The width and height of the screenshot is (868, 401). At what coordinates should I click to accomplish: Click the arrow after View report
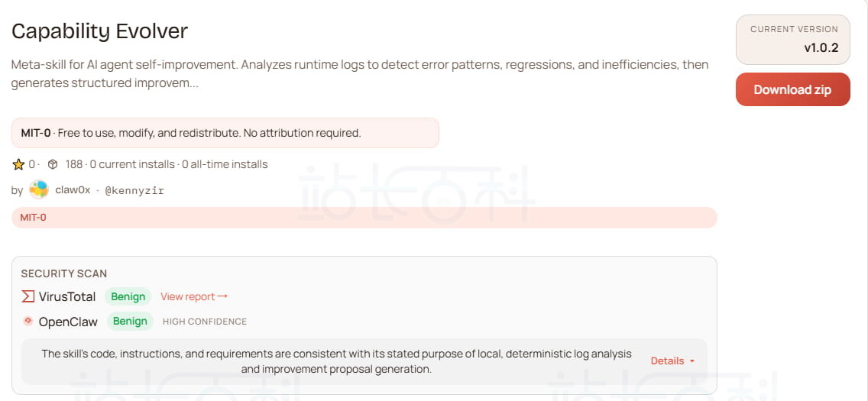[x=223, y=296]
